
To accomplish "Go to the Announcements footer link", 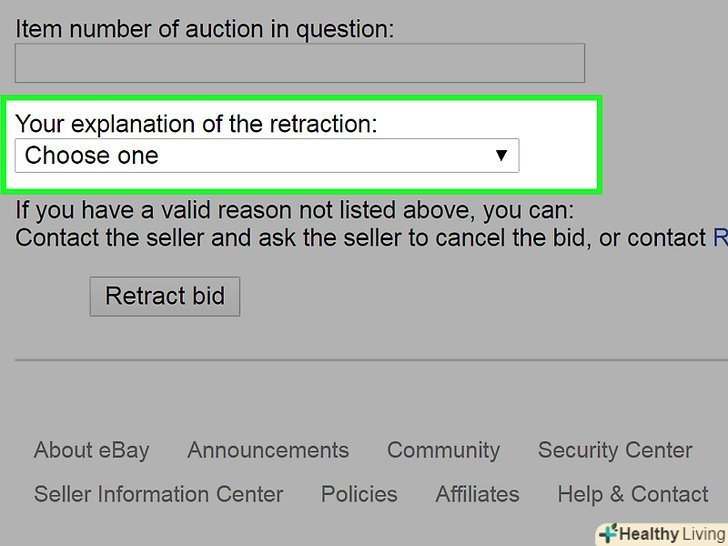I will click(x=268, y=450).
